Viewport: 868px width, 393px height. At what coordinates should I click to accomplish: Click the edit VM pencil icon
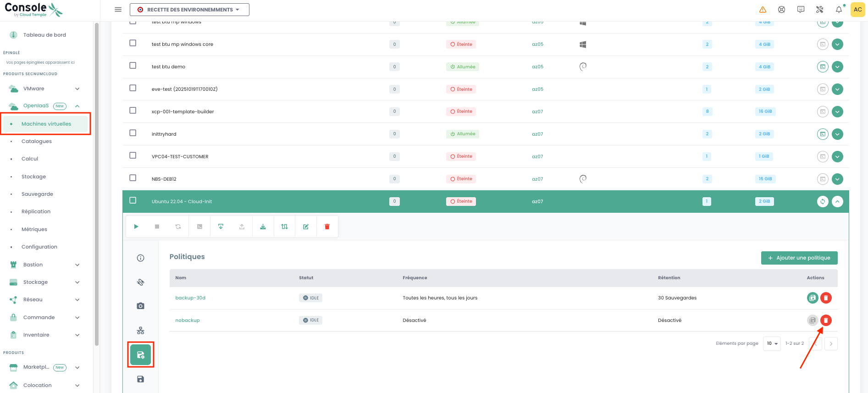[x=306, y=227]
